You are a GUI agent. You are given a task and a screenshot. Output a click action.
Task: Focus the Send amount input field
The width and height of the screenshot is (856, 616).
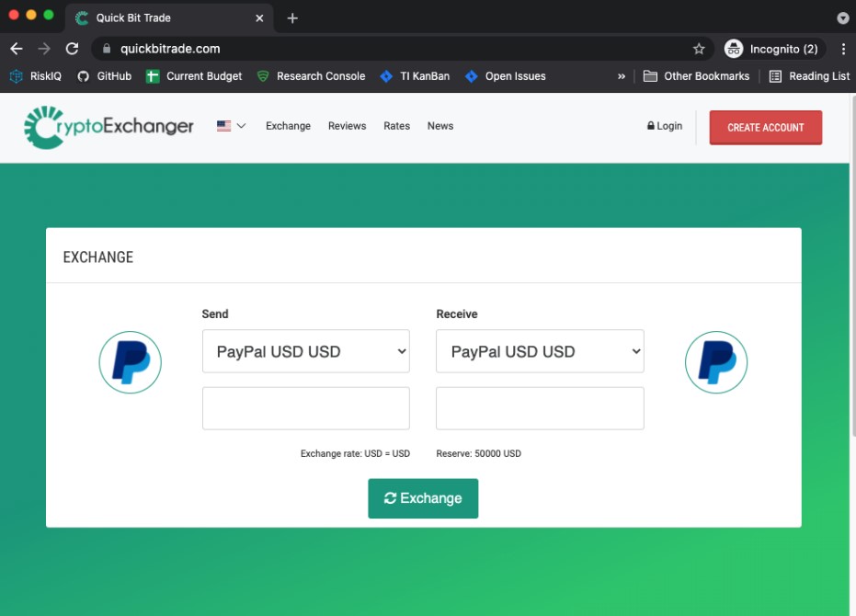305,408
